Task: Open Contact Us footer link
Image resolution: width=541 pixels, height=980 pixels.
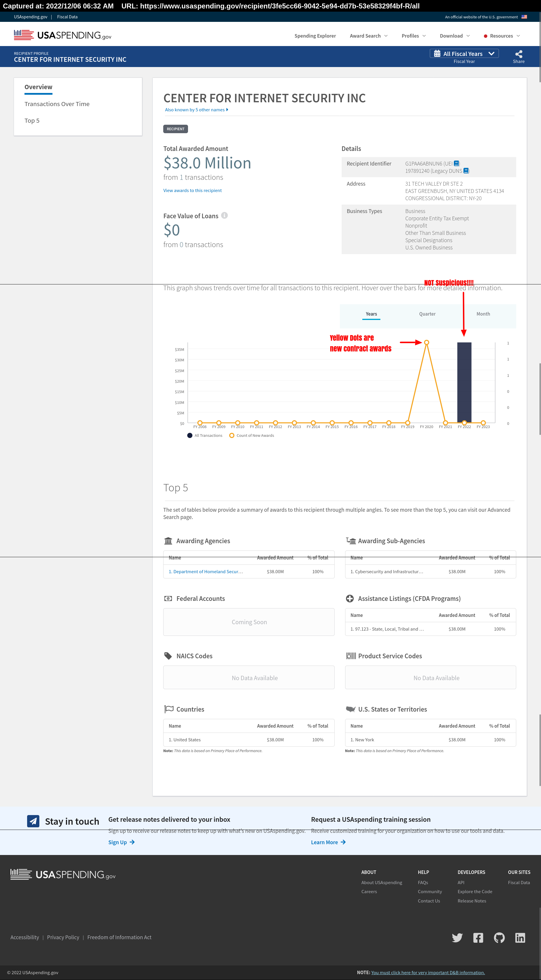Action: pos(429,900)
